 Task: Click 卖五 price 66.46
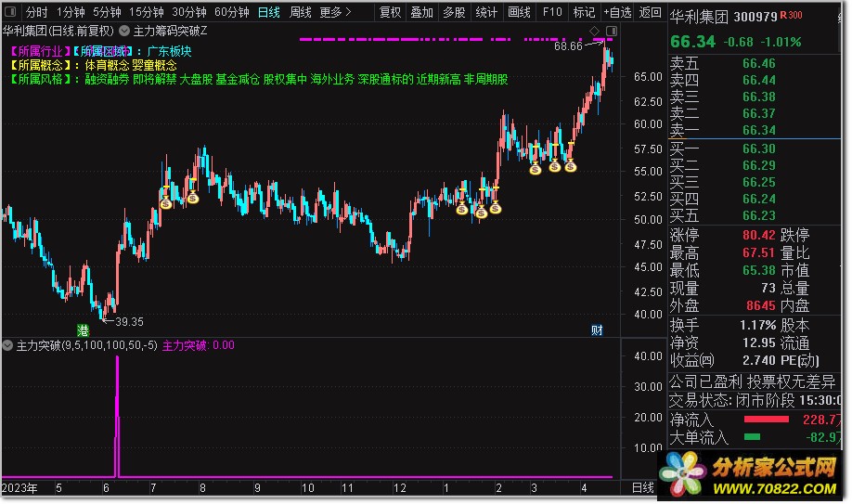coord(758,64)
